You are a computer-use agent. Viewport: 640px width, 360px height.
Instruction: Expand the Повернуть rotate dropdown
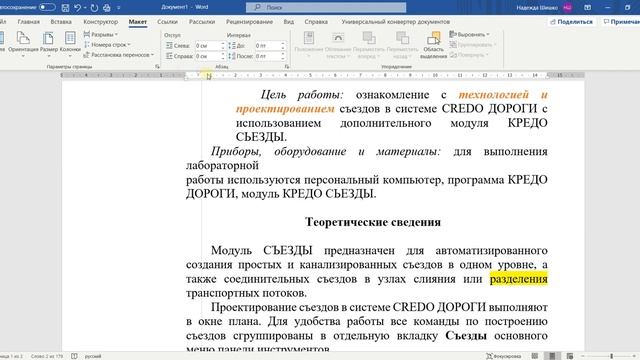469,55
